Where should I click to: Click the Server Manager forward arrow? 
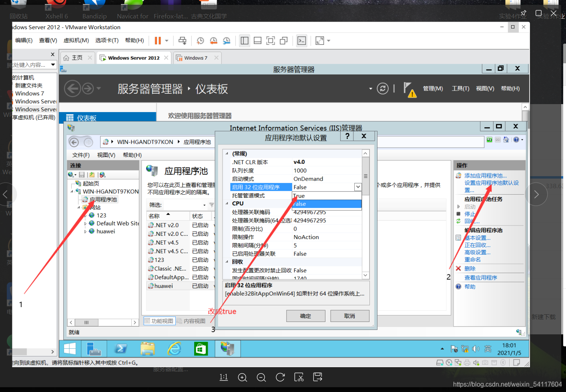88,88
